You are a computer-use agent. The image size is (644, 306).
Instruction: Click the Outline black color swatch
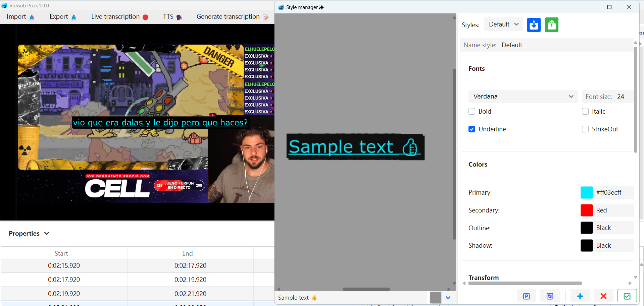[587, 228]
